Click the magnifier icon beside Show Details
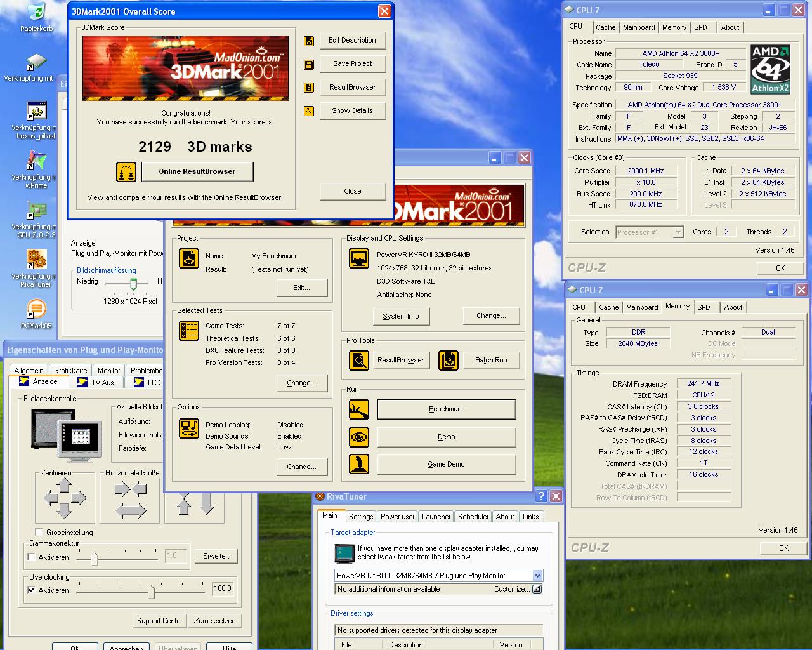Screen dimensions: 812x650 (x=309, y=111)
